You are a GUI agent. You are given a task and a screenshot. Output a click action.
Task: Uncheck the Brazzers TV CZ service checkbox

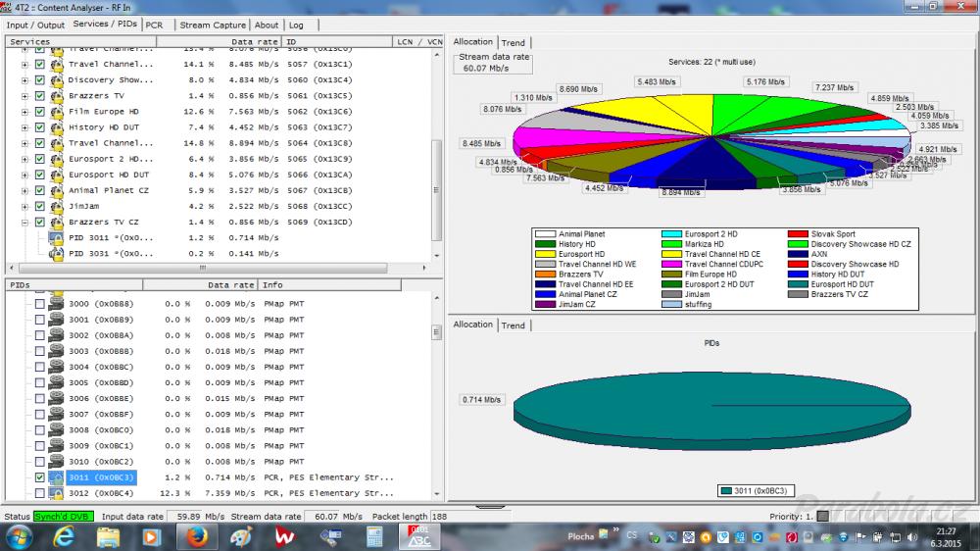pyautogui.click(x=40, y=222)
